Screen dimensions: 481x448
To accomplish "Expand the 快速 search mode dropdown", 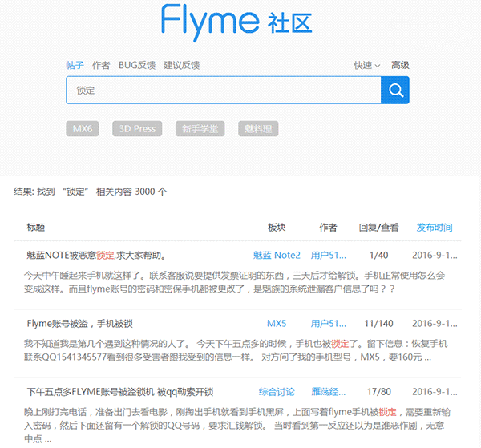I will click(x=367, y=65).
